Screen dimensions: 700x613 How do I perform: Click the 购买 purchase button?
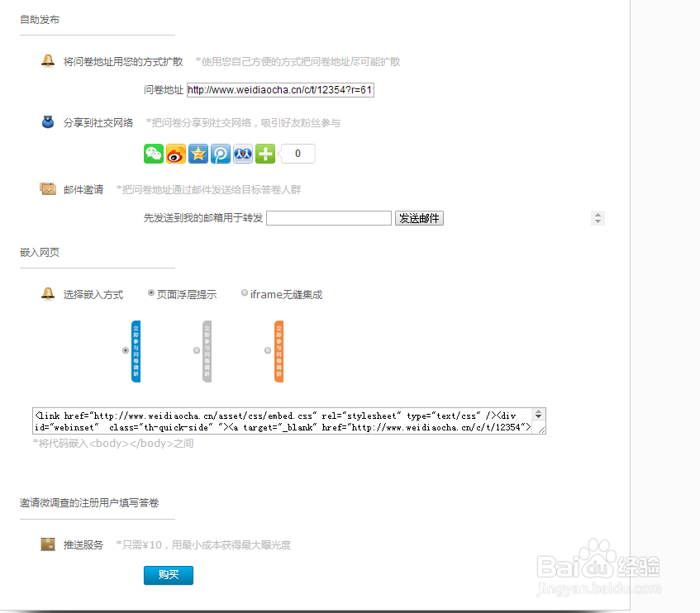(168, 575)
